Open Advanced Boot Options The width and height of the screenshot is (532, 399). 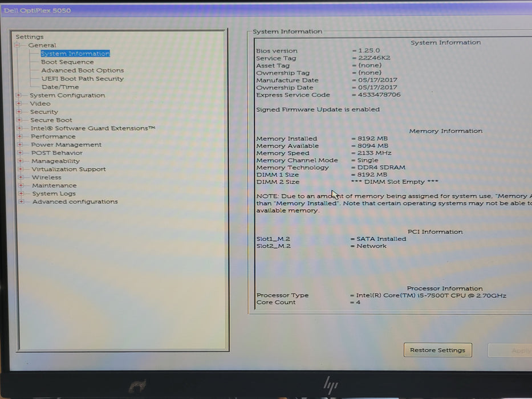[83, 70]
